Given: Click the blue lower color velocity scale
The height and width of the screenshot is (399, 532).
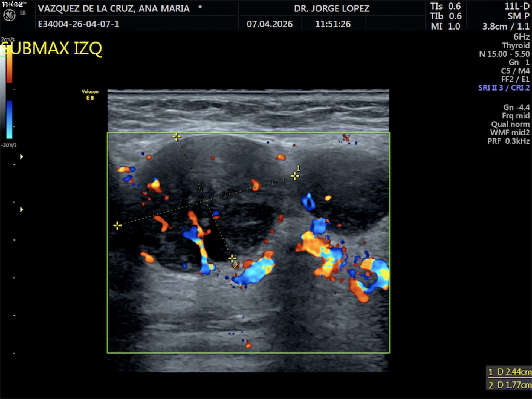Looking at the screenshot, I should pos(9,119).
